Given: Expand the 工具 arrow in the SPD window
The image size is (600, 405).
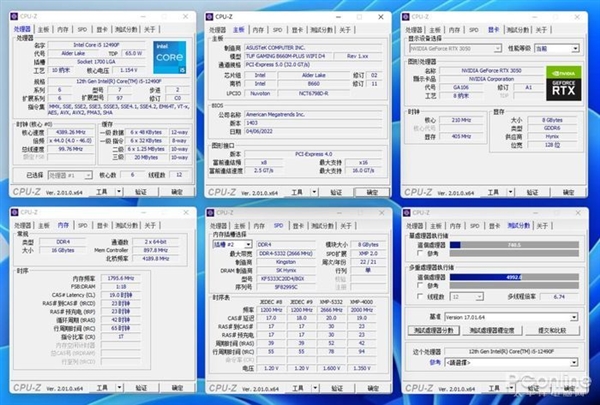Looking at the screenshot, I should (x=315, y=388).
